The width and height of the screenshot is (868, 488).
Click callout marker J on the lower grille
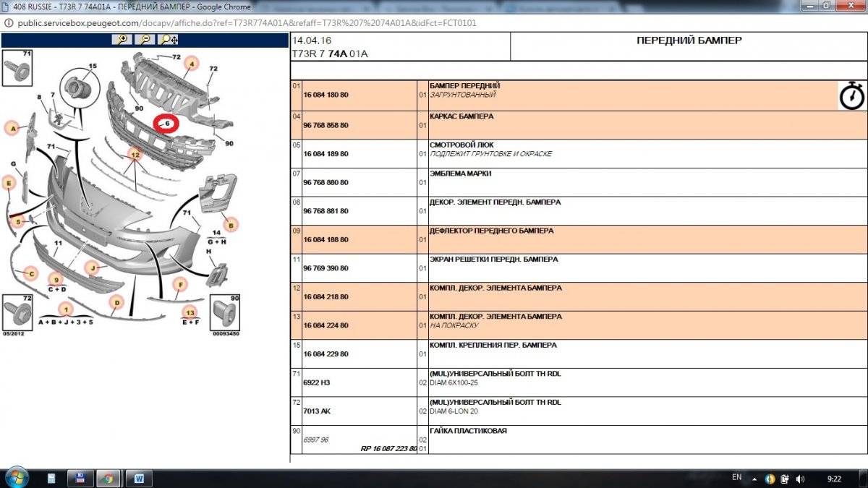coord(93,268)
